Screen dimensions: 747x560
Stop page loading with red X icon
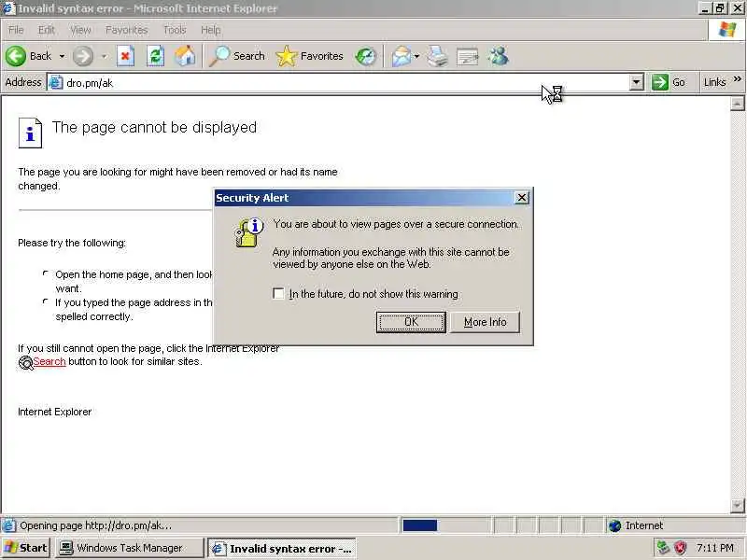pos(125,56)
